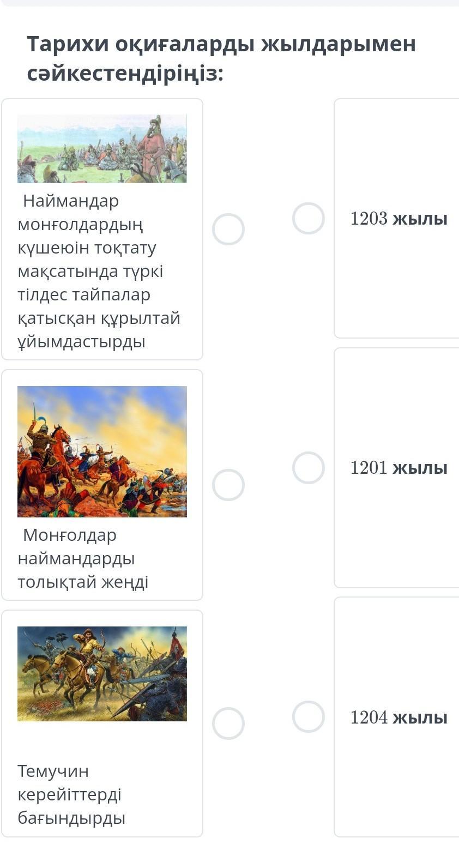Select radio circle next to 1203 жылы
Screen dimensions: 459x868
click(309, 218)
